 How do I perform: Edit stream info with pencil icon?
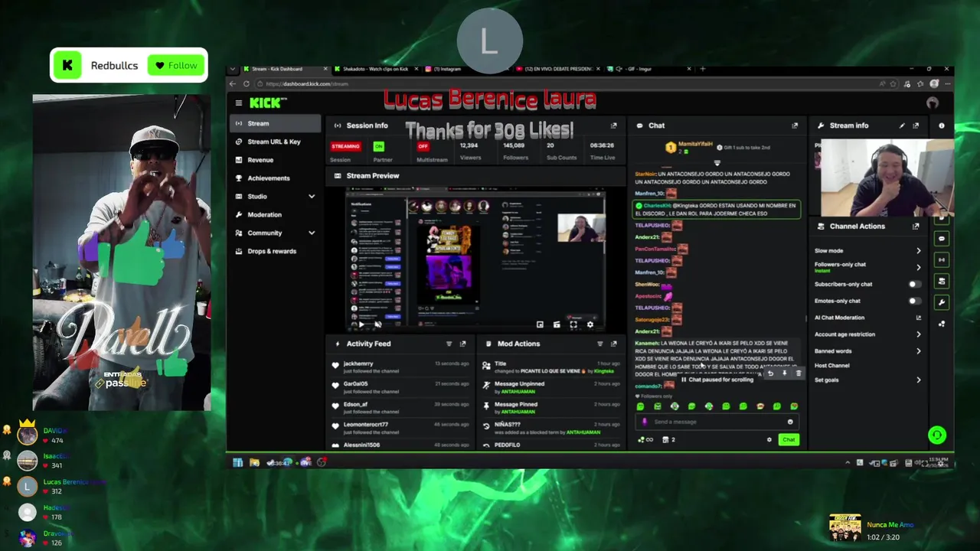click(902, 126)
